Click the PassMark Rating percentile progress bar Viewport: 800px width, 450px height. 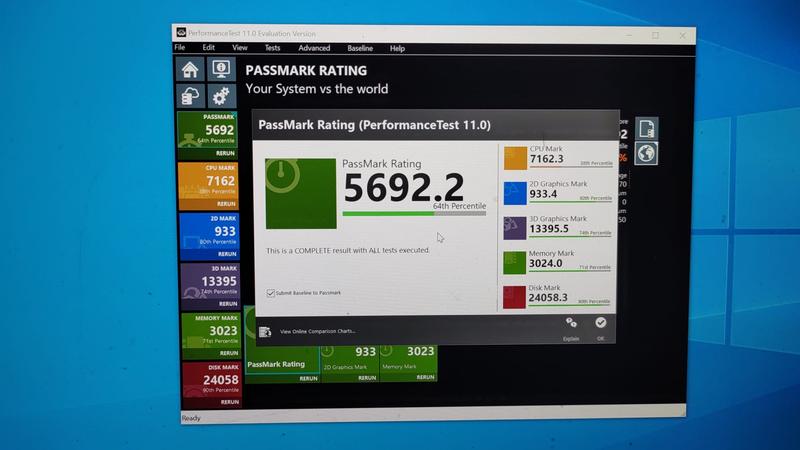point(413,212)
